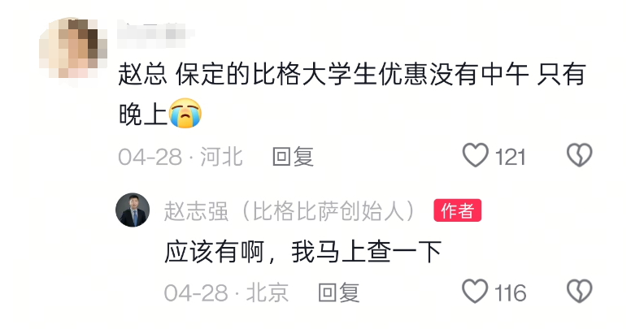644x329 pixels.
Task: Tap the broken-heart dislike on the top comment
Action: pyautogui.click(x=580, y=155)
